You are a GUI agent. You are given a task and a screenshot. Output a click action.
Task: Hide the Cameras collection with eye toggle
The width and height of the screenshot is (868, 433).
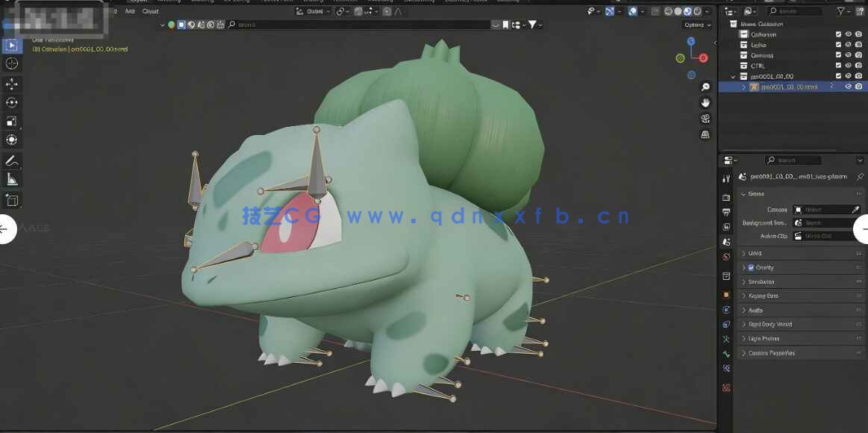847,55
